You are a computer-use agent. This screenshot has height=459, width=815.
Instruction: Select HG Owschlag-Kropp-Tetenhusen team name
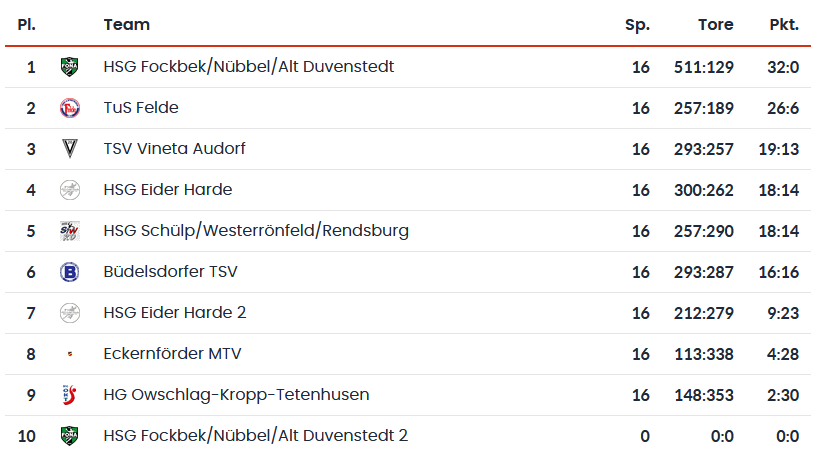(236, 395)
